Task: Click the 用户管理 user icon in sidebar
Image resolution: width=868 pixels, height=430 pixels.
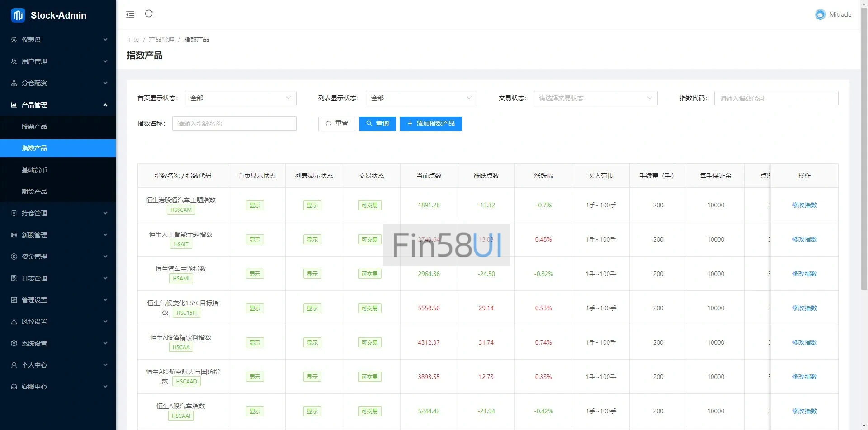Action: tap(14, 61)
